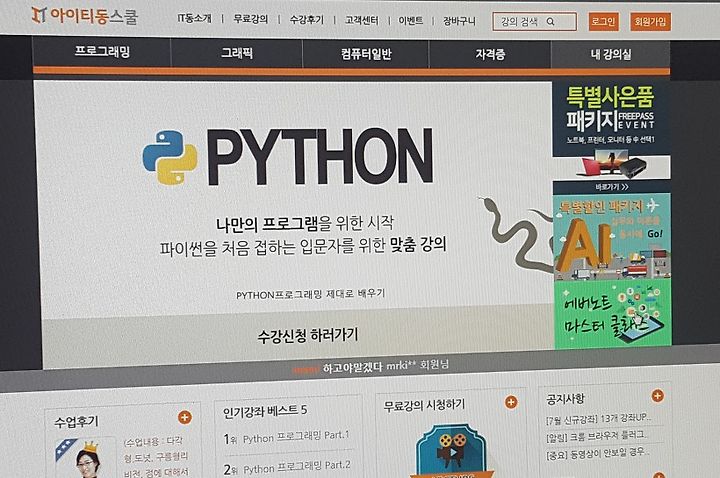
Task: Select the 프로그래밍 category tab
Action: point(102,51)
